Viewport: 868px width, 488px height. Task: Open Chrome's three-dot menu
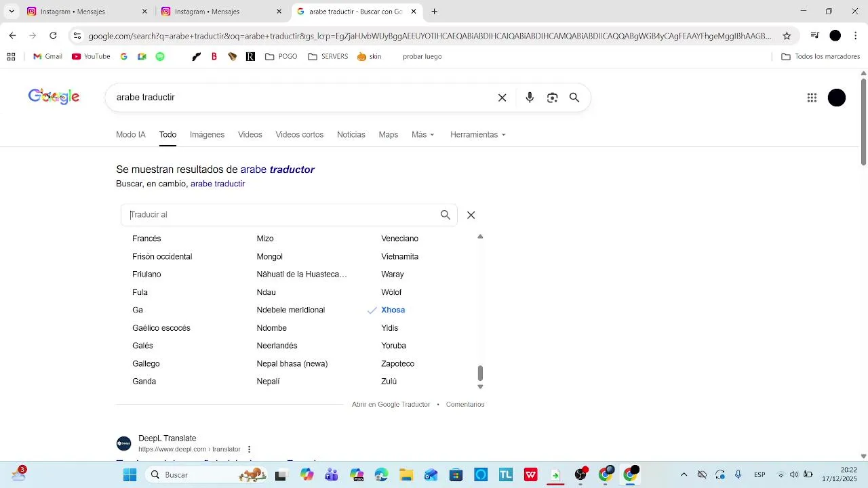pos(856,35)
